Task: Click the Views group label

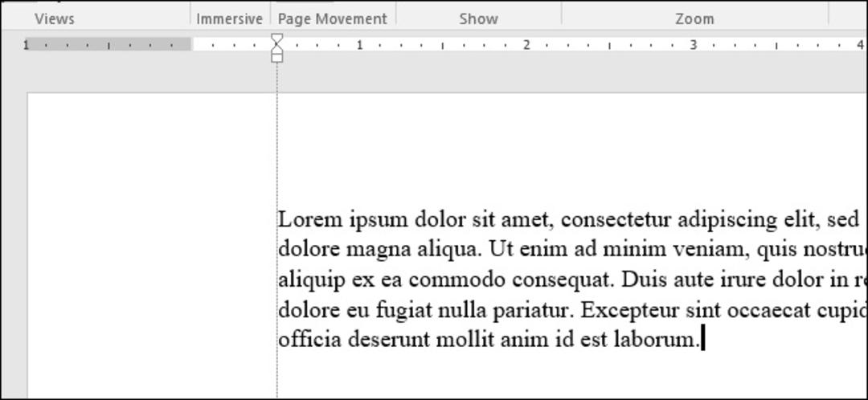Action: pos(55,18)
